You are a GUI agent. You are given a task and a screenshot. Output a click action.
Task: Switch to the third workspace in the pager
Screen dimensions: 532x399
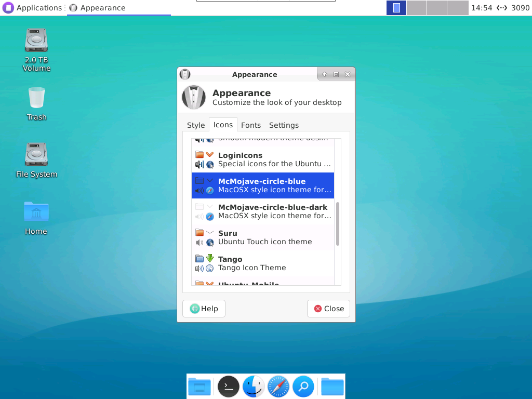436,7
